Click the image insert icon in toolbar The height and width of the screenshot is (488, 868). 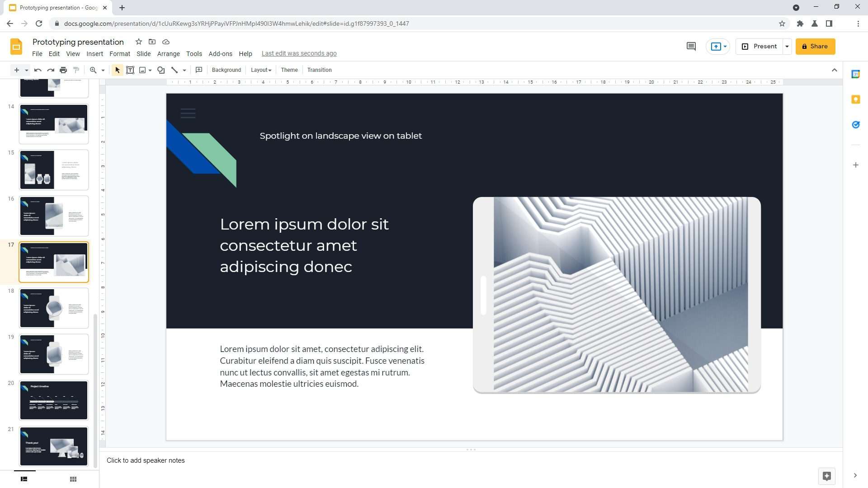click(x=143, y=70)
